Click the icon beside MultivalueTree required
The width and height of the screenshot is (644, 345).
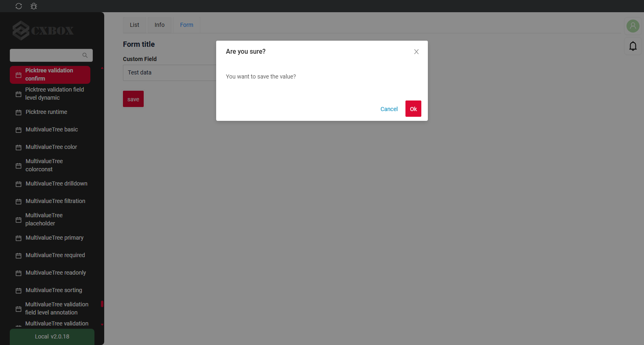pyautogui.click(x=18, y=255)
